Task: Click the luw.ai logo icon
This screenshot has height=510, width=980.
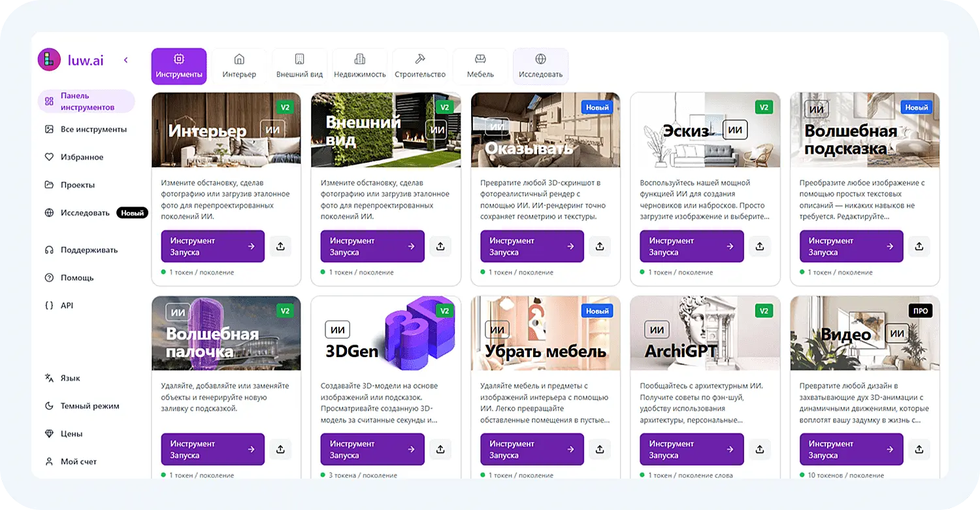Action: [x=49, y=60]
